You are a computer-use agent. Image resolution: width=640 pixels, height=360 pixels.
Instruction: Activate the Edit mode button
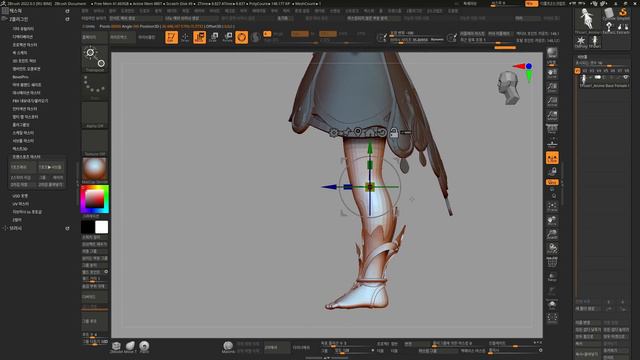pyautogui.click(x=171, y=37)
